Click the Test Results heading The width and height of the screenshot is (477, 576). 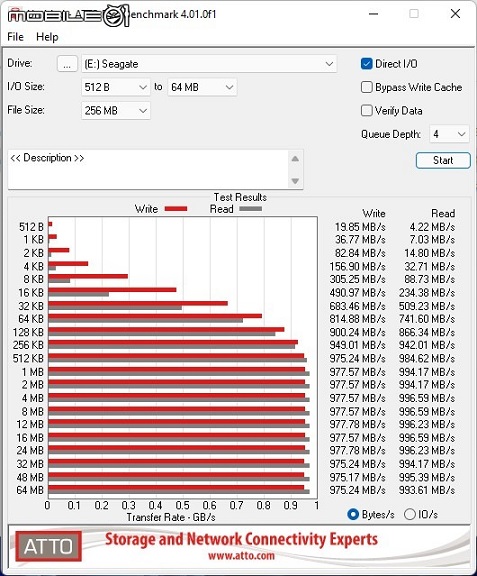tap(240, 197)
